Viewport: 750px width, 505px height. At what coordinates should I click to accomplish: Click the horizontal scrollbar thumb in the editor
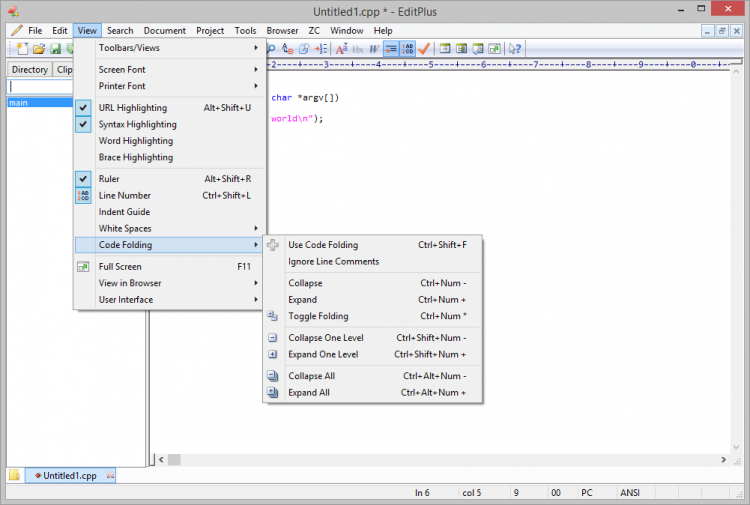[173, 460]
